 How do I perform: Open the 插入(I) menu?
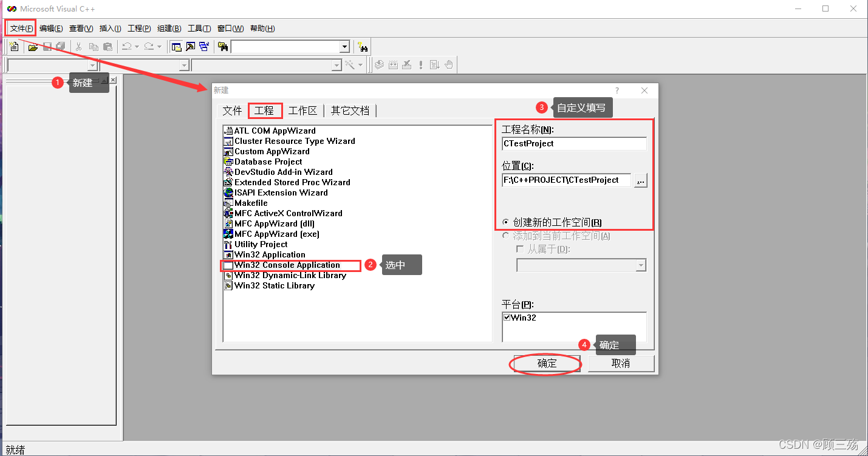[111, 29]
